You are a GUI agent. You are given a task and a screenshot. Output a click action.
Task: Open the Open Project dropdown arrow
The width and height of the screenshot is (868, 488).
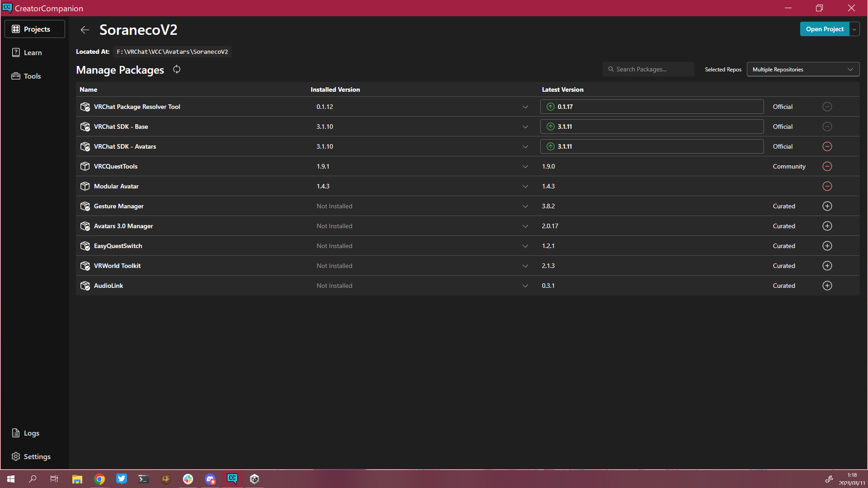coord(854,29)
